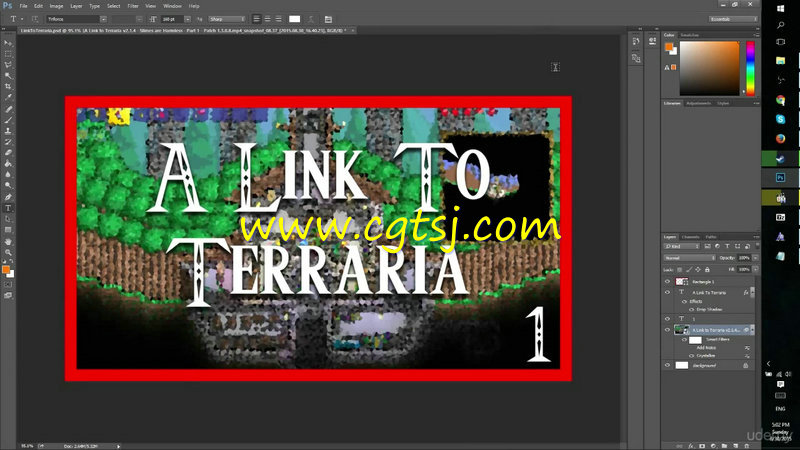Select the Clone Stamp tool
Viewport: 800px width, 450px height.
coord(8,131)
